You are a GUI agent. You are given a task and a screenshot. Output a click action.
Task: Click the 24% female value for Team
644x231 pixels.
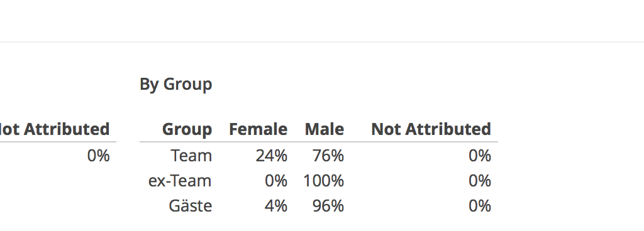point(272,156)
